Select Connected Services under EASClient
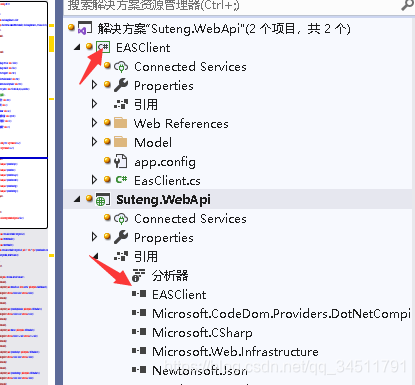This screenshot has width=415, height=385. [190, 67]
